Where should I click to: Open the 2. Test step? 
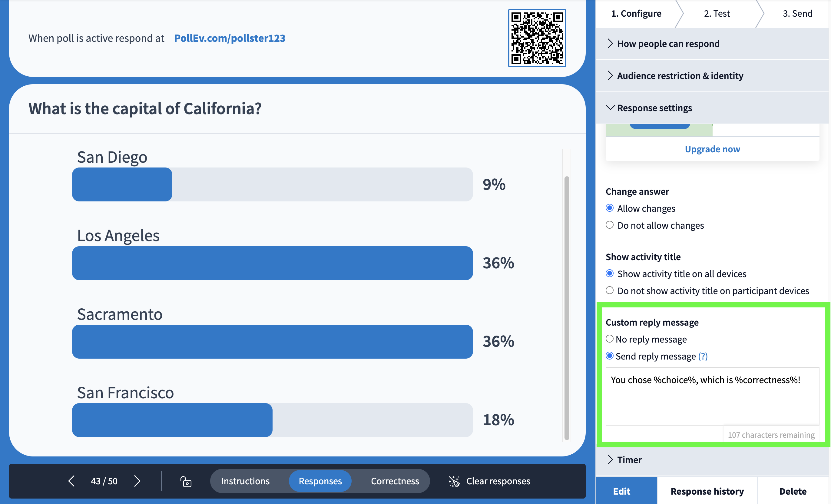tap(717, 14)
